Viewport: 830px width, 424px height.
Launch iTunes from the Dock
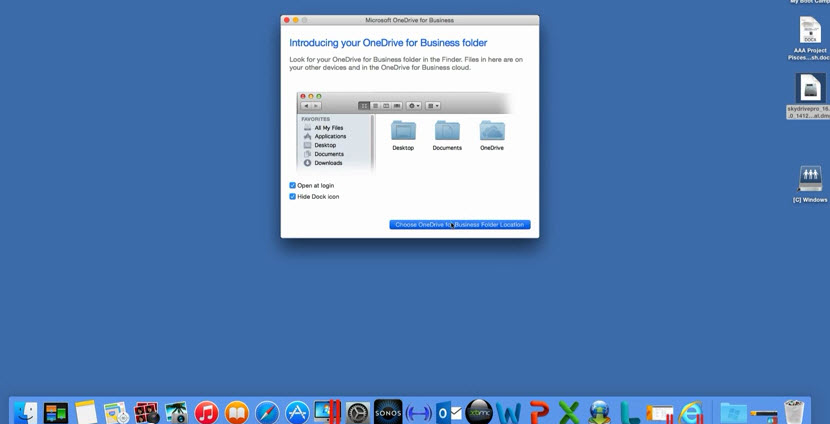coord(206,412)
